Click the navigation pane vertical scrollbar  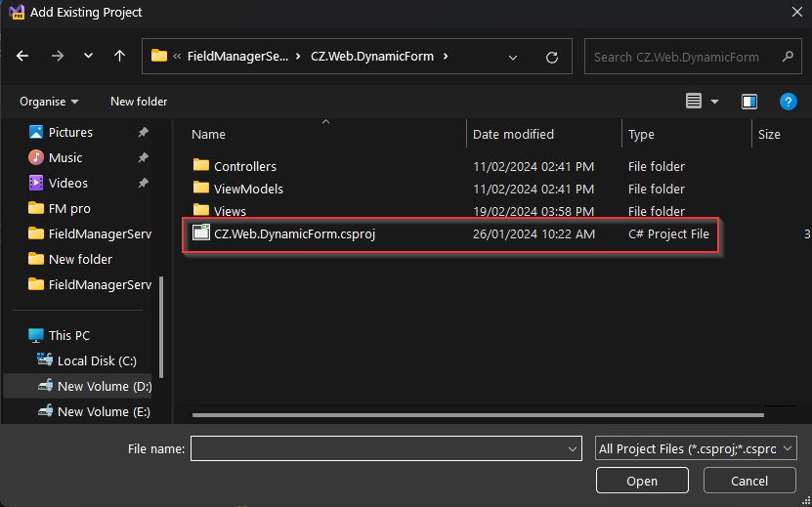point(161,327)
